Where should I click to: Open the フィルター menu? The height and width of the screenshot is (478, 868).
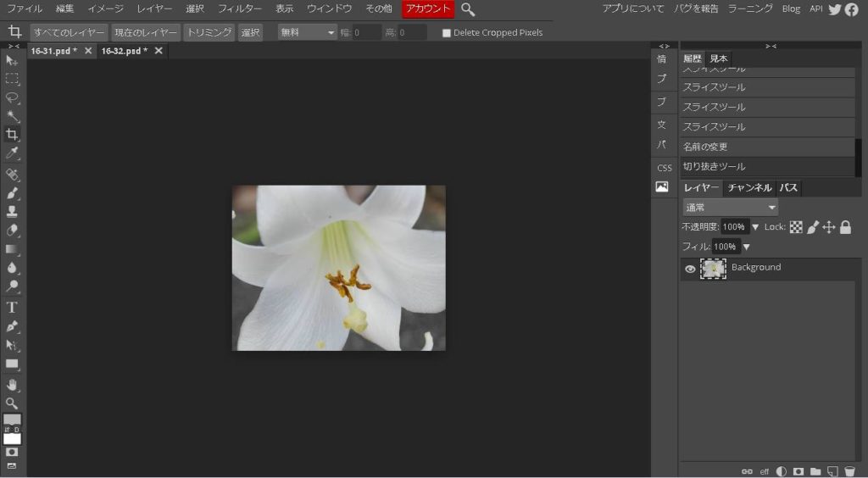(240, 9)
